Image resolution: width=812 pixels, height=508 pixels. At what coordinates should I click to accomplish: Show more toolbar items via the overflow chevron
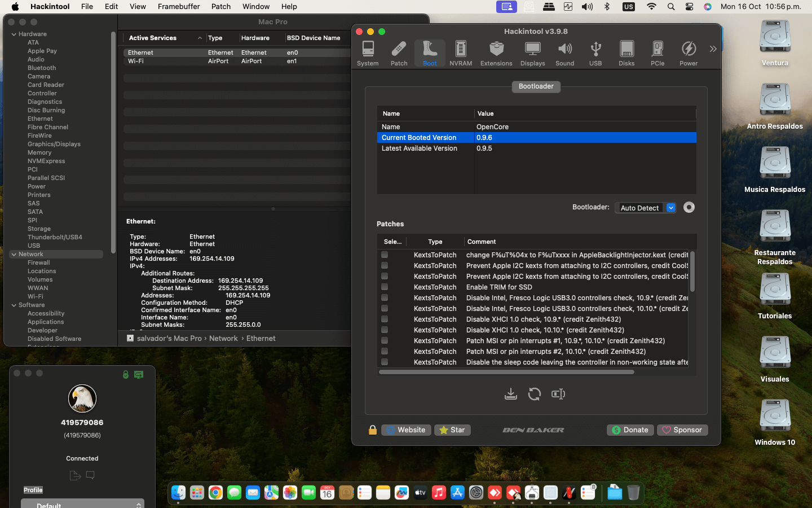tap(713, 49)
